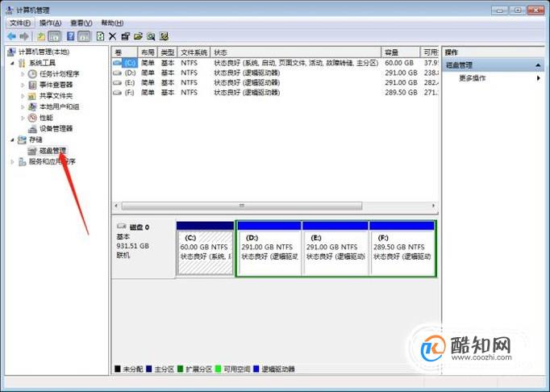Collapse the 存储 tree node

(13, 140)
